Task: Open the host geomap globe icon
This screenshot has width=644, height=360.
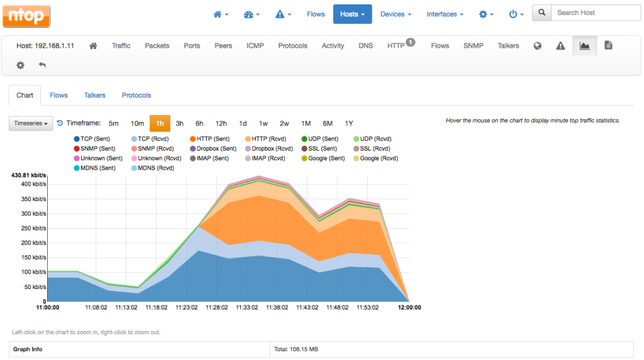Action: click(537, 46)
